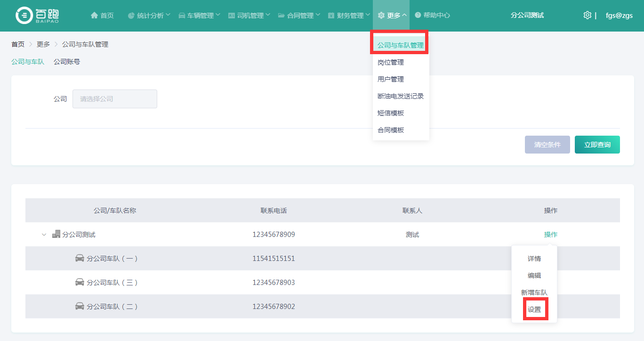This screenshot has height=341, width=644.
Task: Click the car icon for 分公司车队（三）
Action: (80, 282)
